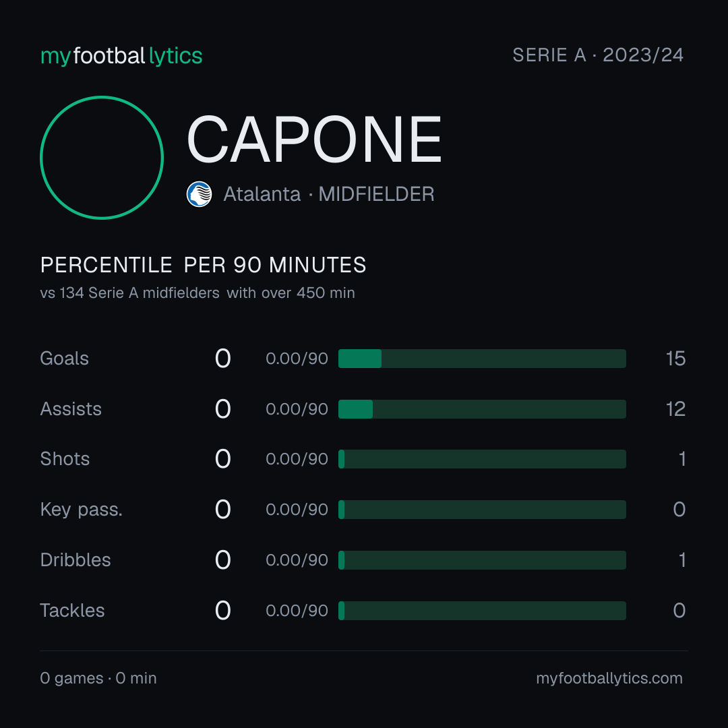Click the 0 games · 0 min footer
The height and width of the screenshot is (728, 728).
[98, 678]
